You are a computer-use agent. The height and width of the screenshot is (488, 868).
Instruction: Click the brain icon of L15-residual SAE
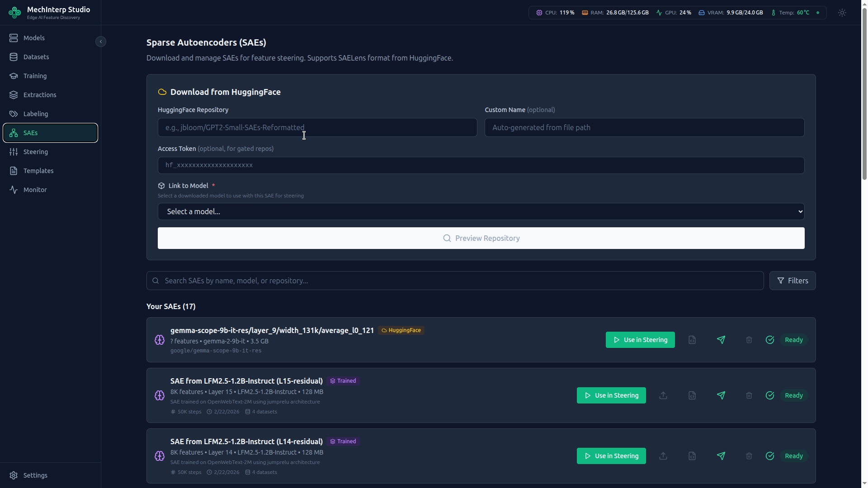[160, 395]
